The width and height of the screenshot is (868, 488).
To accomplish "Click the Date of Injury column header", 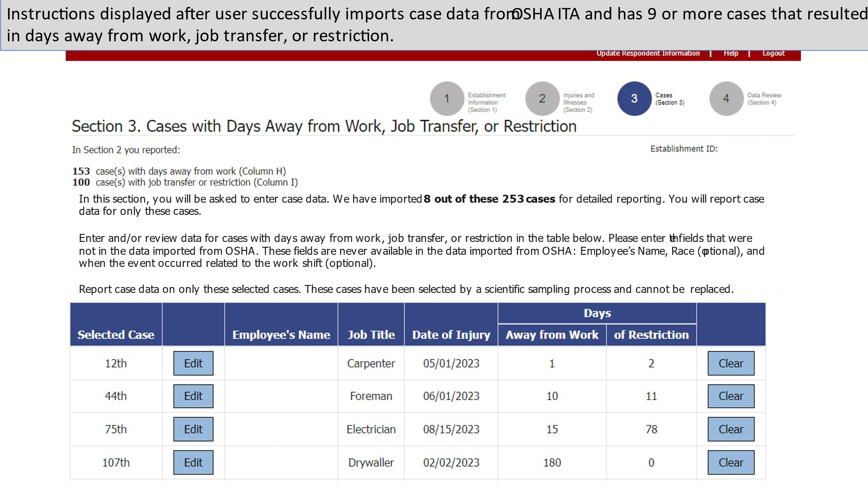I will pos(451,335).
